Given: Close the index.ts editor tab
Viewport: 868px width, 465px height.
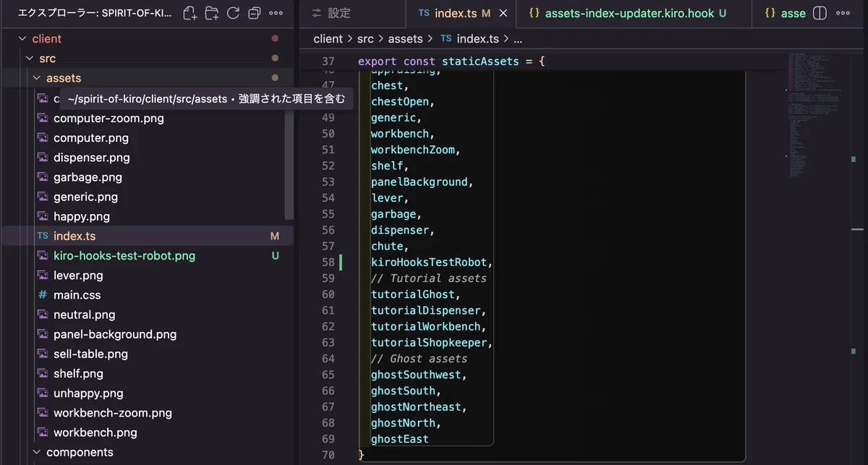Looking at the screenshot, I should click(x=503, y=13).
